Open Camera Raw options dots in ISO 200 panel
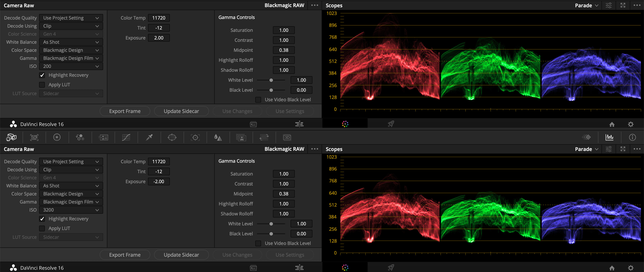The height and width of the screenshot is (272, 644). 315,5
